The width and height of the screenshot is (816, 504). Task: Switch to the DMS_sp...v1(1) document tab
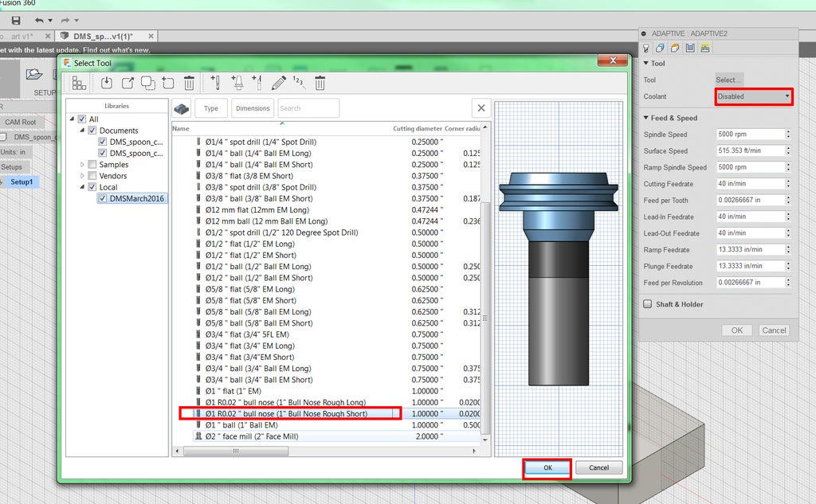tap(105, 37)
